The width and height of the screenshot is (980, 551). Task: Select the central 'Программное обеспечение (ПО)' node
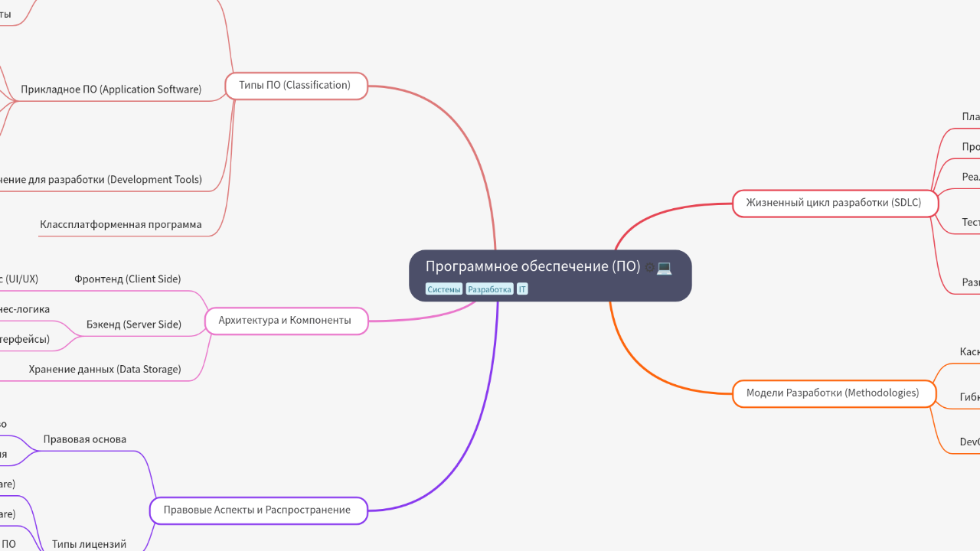pyautogui.click(x=533, y=267)
